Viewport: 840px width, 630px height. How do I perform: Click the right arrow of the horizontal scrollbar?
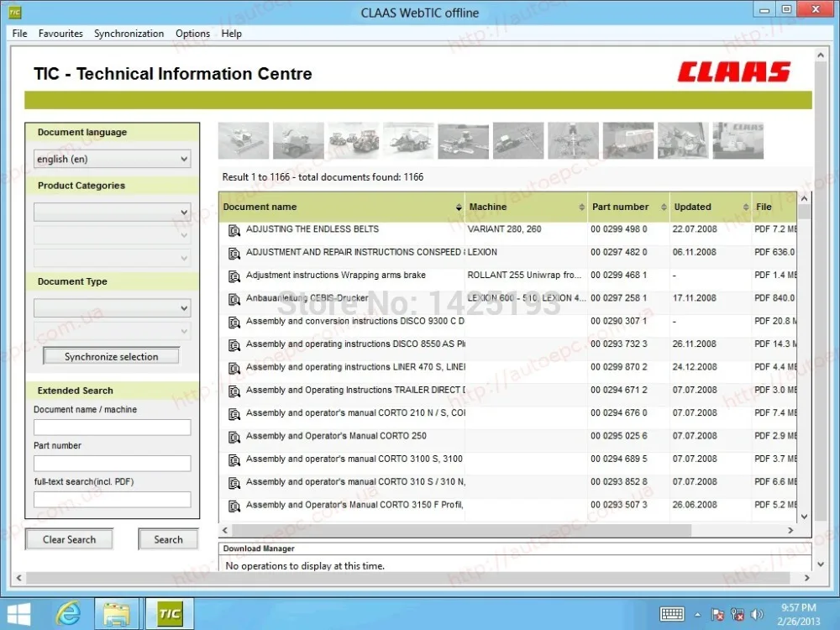(x=790, y=530)
